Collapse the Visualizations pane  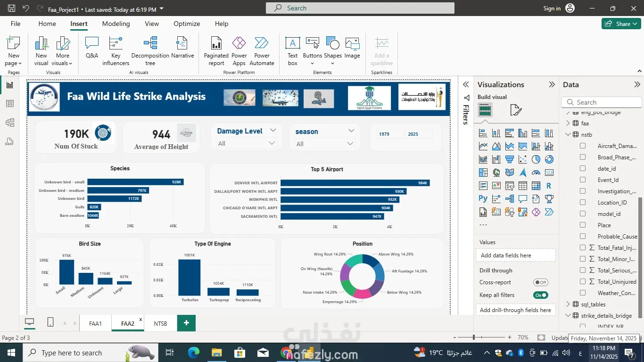[552, 85]
